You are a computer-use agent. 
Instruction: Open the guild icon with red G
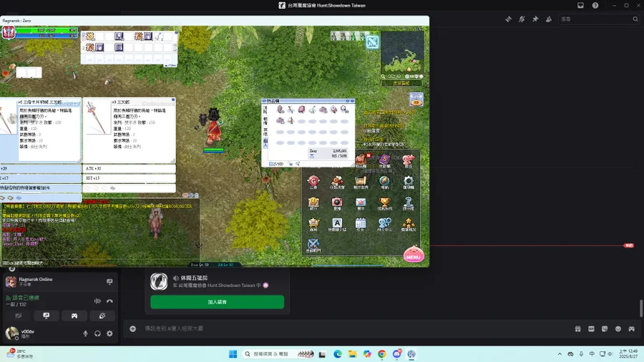tap(313, 181)
